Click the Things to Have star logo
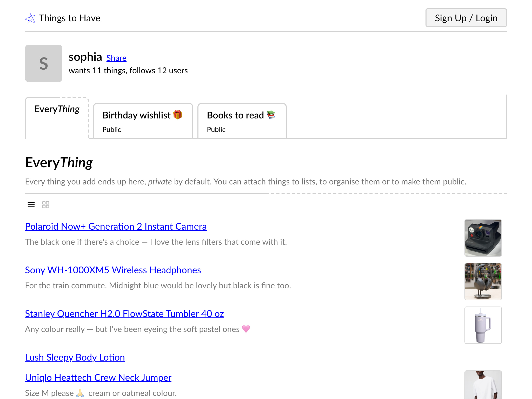 (x=31, y=18)
